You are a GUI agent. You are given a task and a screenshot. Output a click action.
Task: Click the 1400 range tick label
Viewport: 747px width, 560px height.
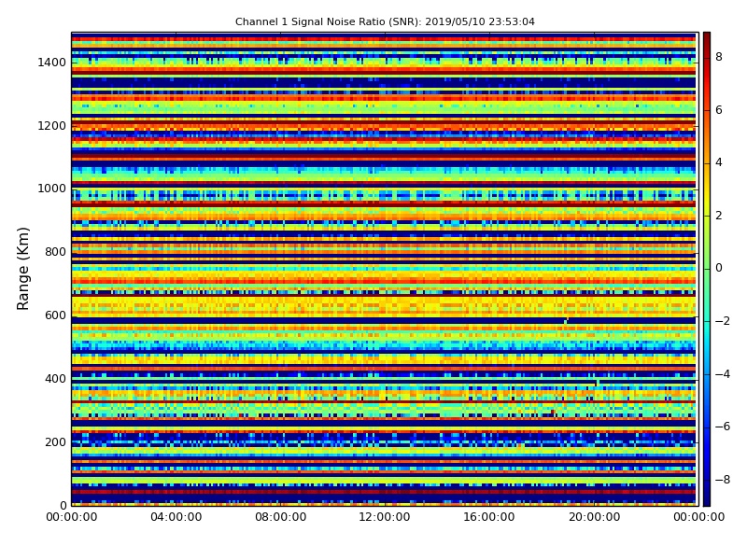coord(52,63)
